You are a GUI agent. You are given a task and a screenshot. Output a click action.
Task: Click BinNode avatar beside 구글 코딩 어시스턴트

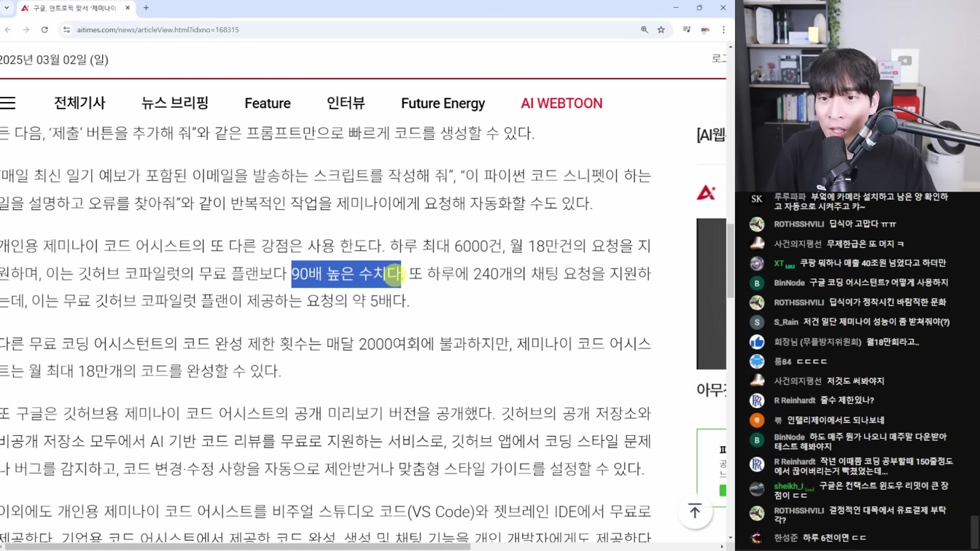pyautogui.click(x=757, y=283)
